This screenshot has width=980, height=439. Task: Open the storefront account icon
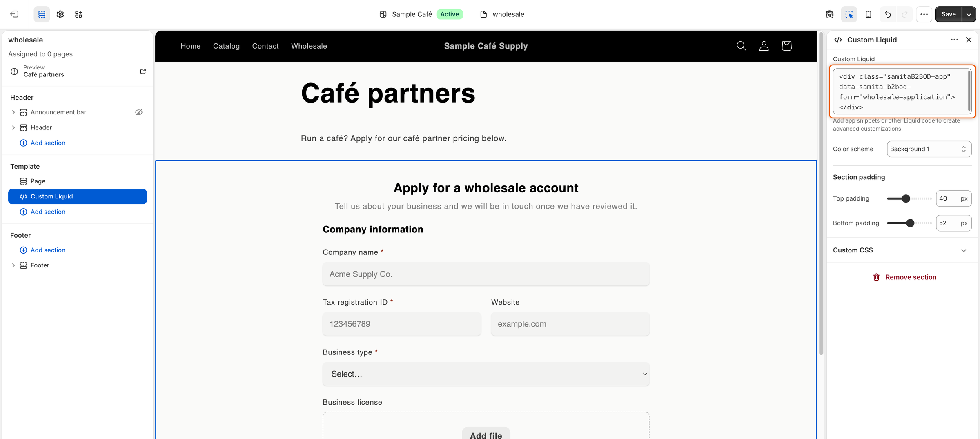[x=764, y=46]
